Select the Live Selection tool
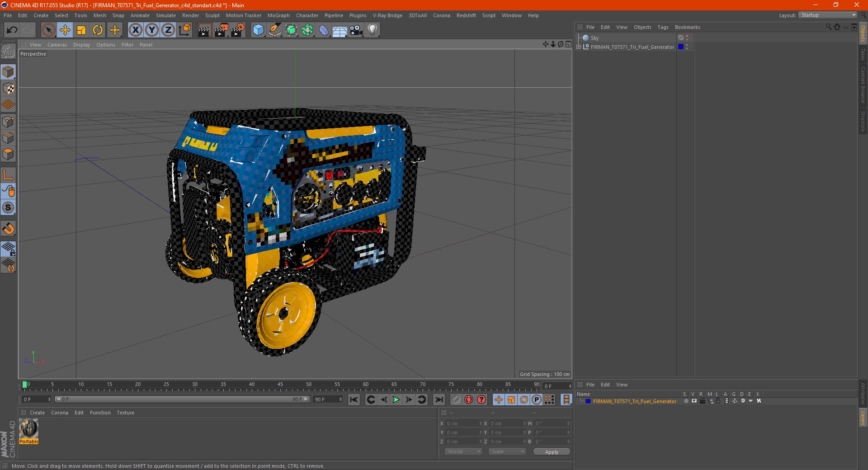 pyautogui.click(x=48, y=30)
